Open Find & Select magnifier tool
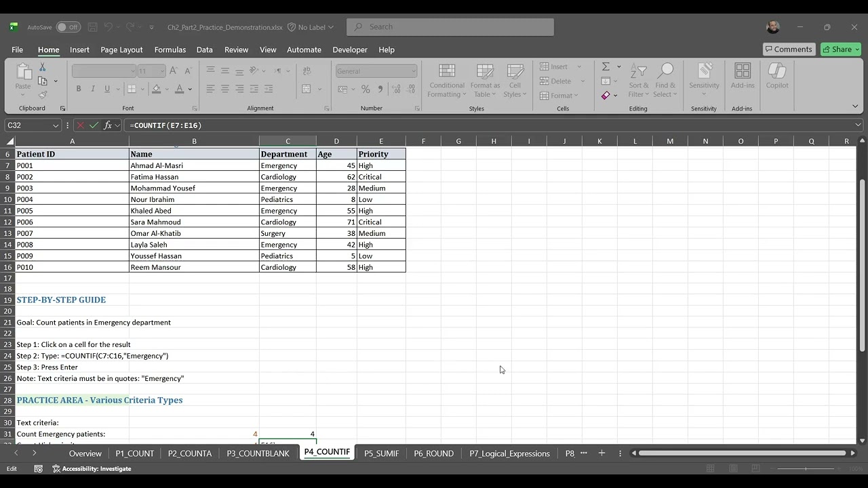 [x=665, y=80]
